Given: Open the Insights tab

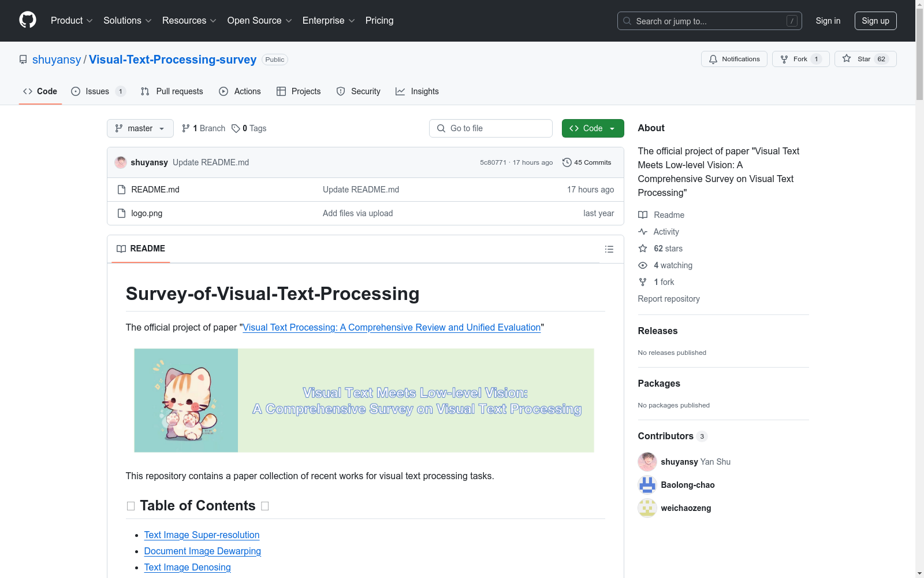Looking at the screenshot, I should click(x=418, y=91).
